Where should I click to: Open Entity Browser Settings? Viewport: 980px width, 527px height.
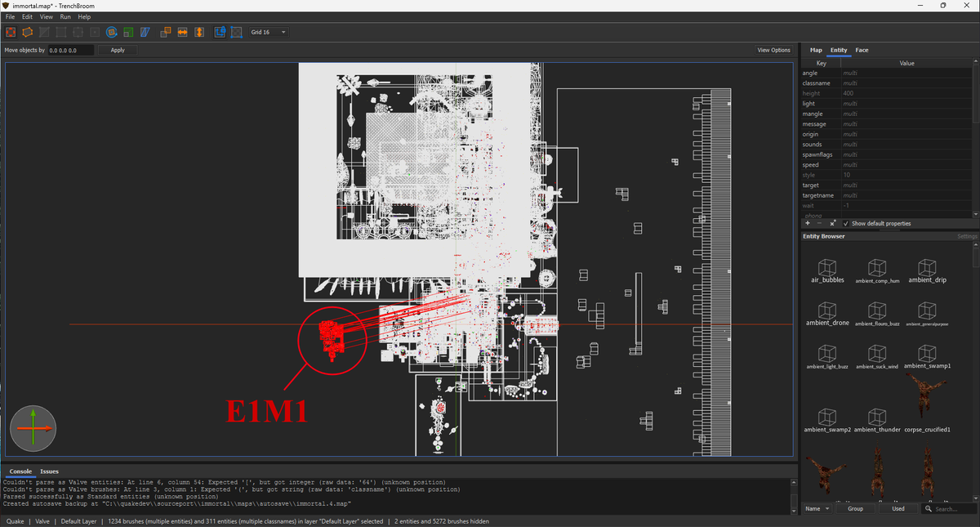[x=967, y=236]
